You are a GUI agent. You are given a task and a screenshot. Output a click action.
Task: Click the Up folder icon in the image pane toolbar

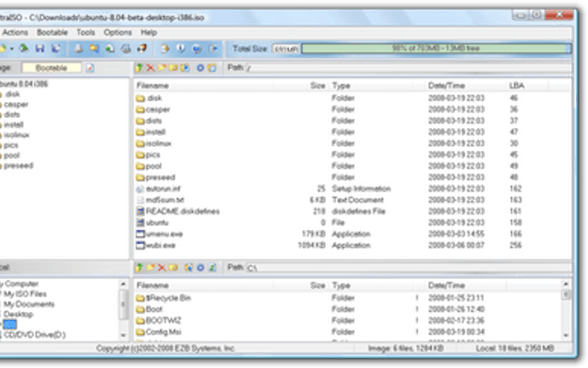point(139,67)
